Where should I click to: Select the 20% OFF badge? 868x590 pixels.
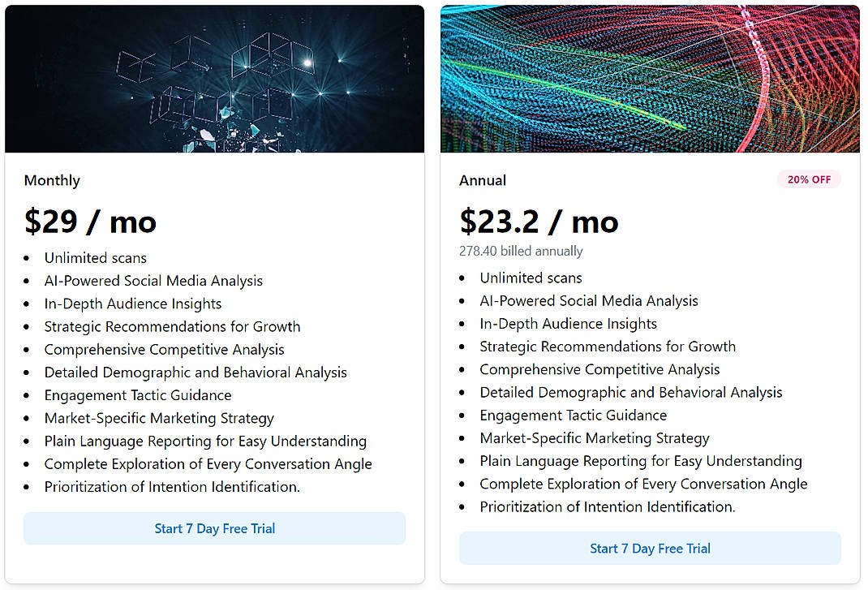809,179
